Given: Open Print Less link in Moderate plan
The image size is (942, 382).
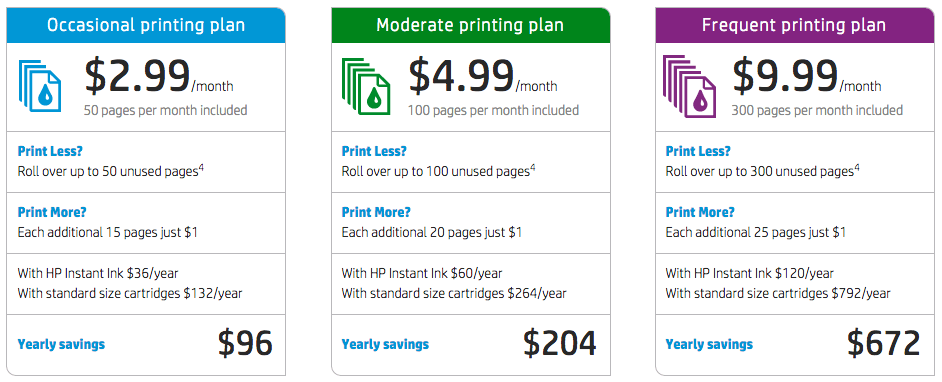Looking at the screenshot, I should pos(374,151).
